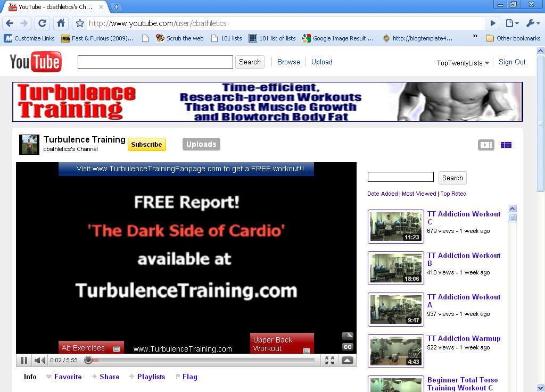545x392 pixels.
Task: Toggle closed captions with CC button
Action: point(348,347)
